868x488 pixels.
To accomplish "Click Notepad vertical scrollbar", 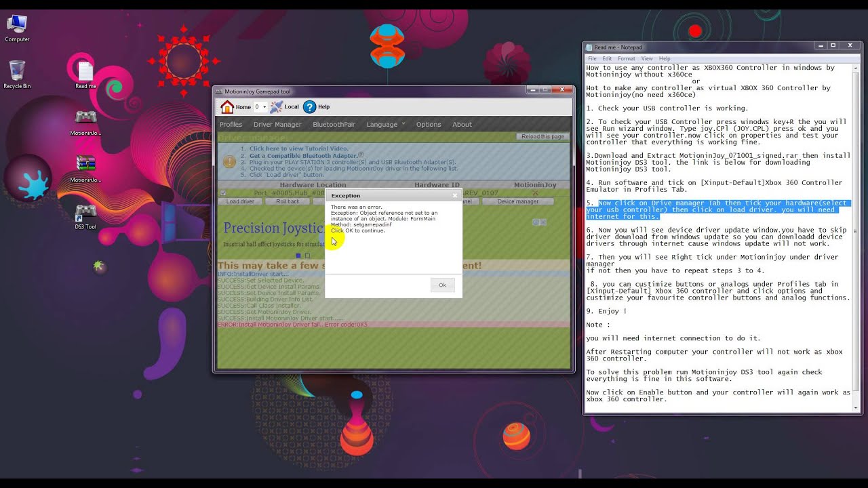I will (x=854, y=230).
